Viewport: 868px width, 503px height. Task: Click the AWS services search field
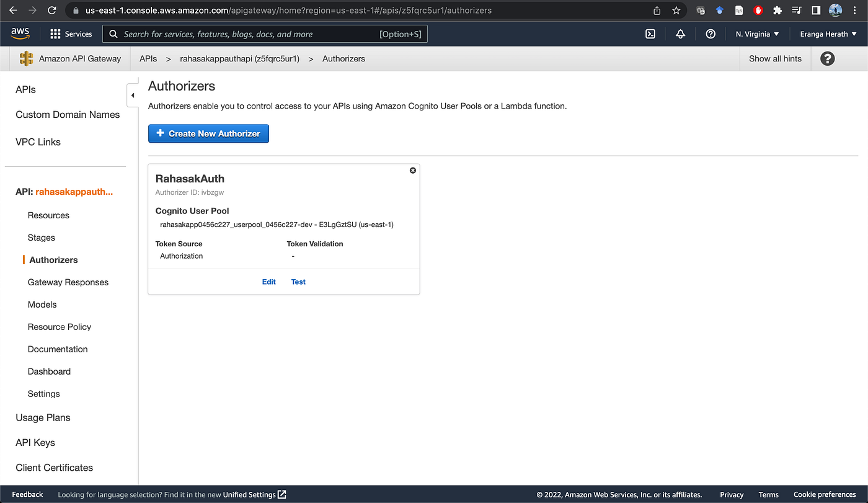(265, 34)
